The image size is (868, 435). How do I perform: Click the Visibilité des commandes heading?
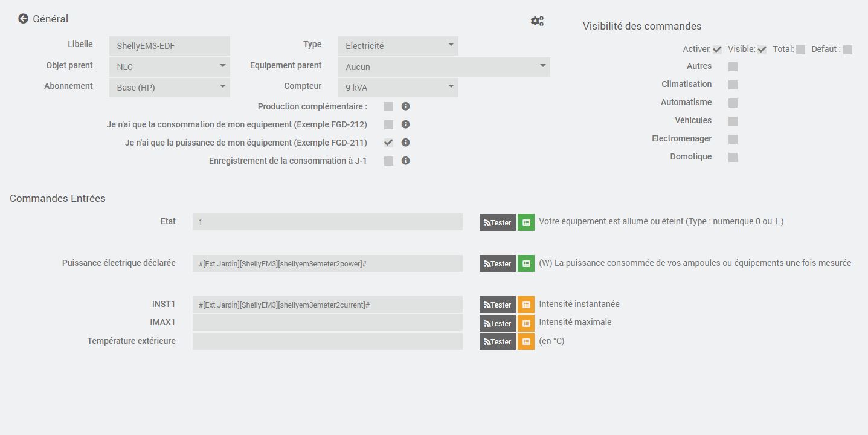click(642, 26)
